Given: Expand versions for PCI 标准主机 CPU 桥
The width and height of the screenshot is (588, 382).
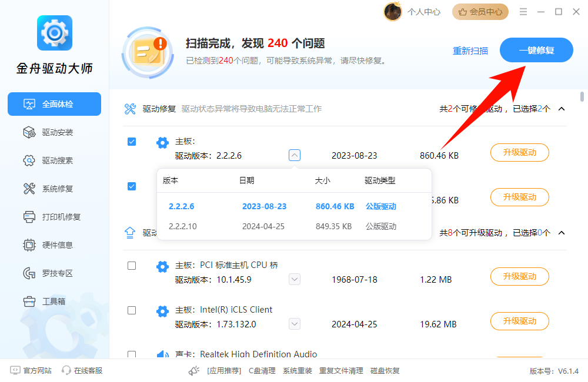Looking at the screenshot, I should click(294, 279).
